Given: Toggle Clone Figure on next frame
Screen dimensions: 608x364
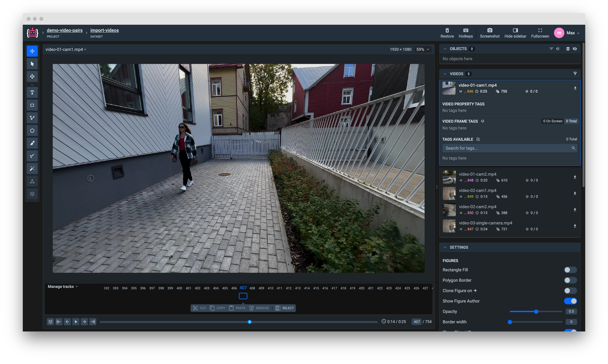Looking at the screenshot, I should click(570, 291).
